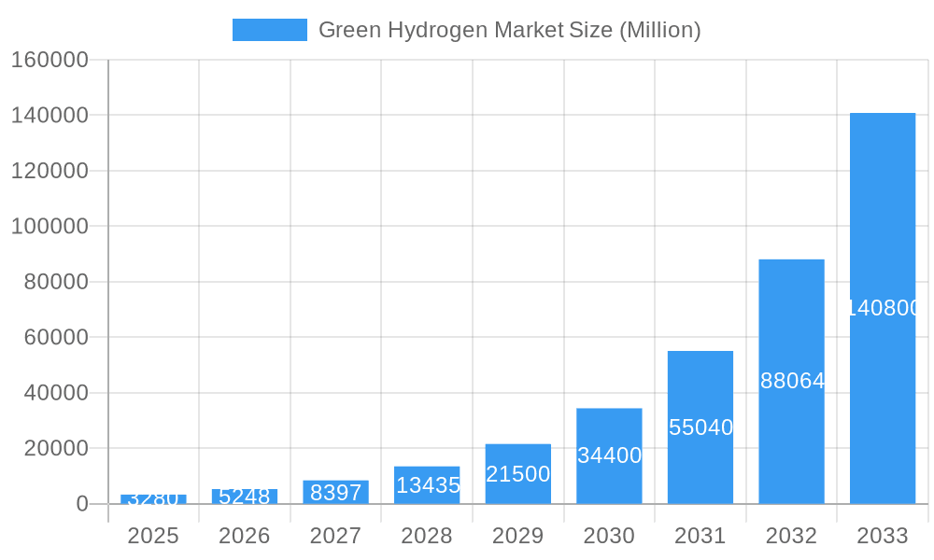Click the 2032 bar labeled 88064
934x560 pixels.
[792, 383]
